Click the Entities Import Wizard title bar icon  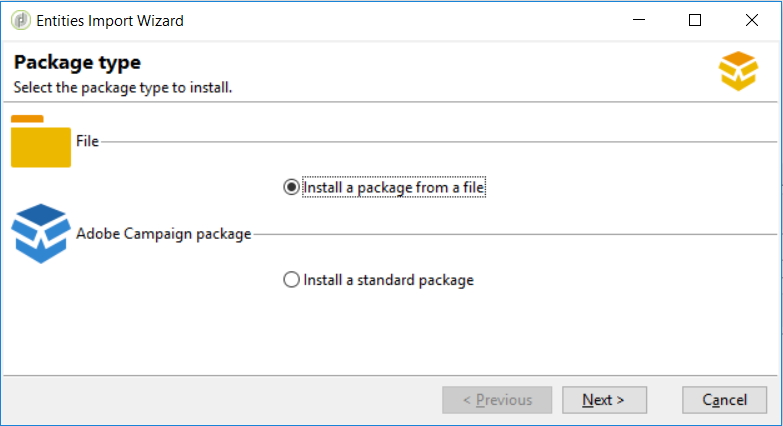[x=20, y=20]
